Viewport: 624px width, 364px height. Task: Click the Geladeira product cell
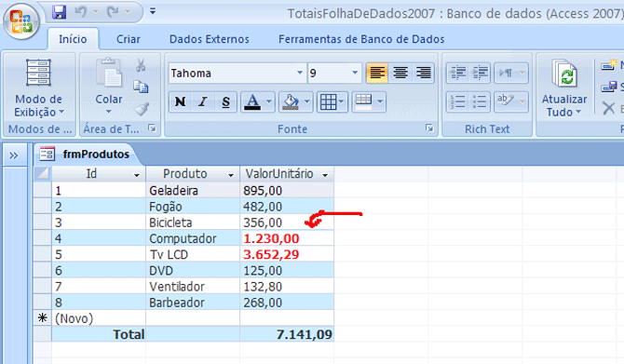click(x=193, y=191)
